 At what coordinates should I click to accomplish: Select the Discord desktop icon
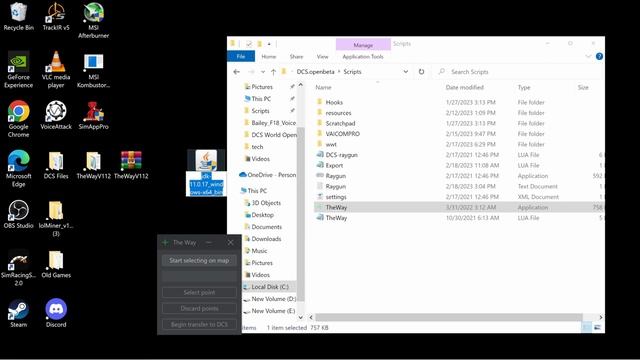point(56,313)
